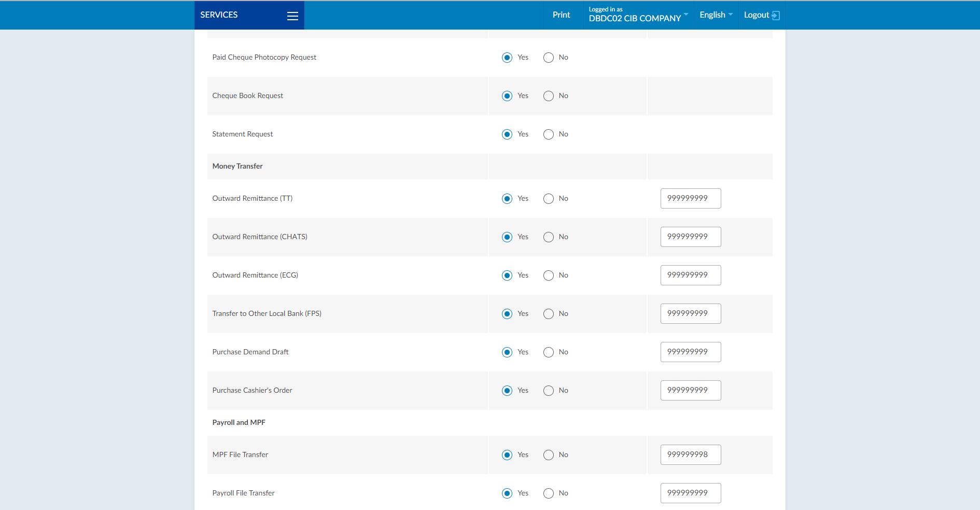Viewport: 980px width, 510px height.
Task: Expand the DBDC02 CIB COMPANY account dropdown
Action: (x=638, y=18)
